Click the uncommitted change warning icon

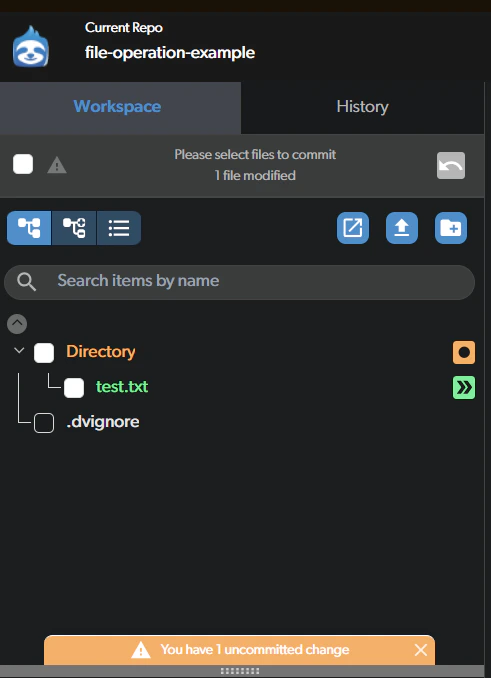pos(141,650)
